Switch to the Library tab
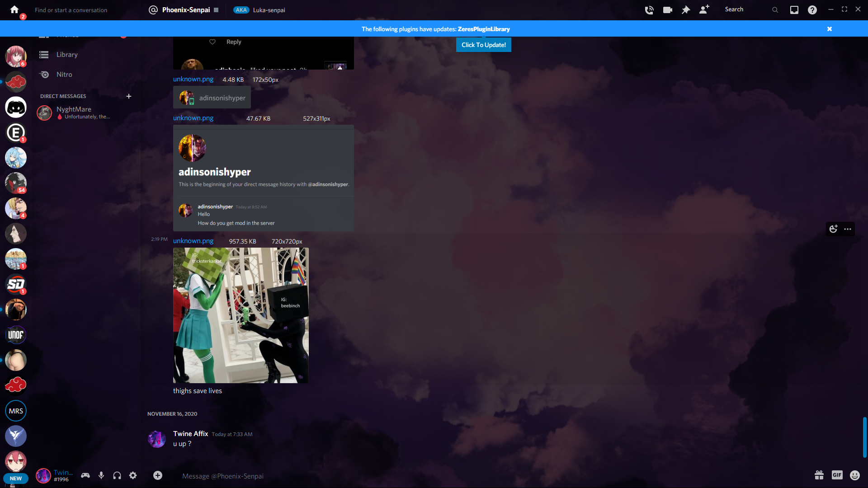868x488 pixels. click(67, 54)
